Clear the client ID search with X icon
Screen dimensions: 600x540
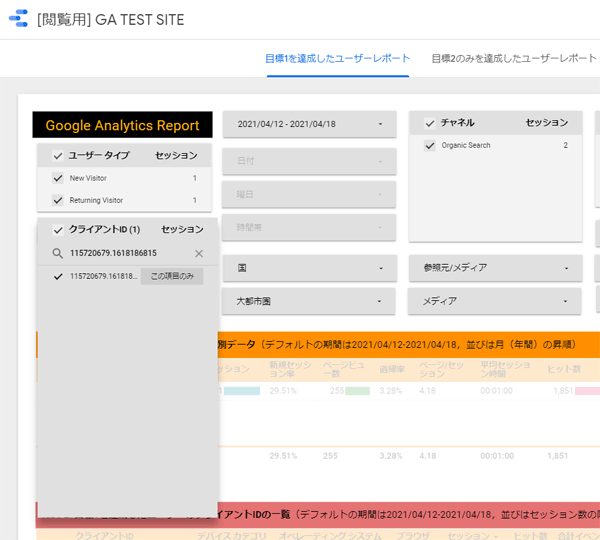pyautogui.click(x=199, y=253)
